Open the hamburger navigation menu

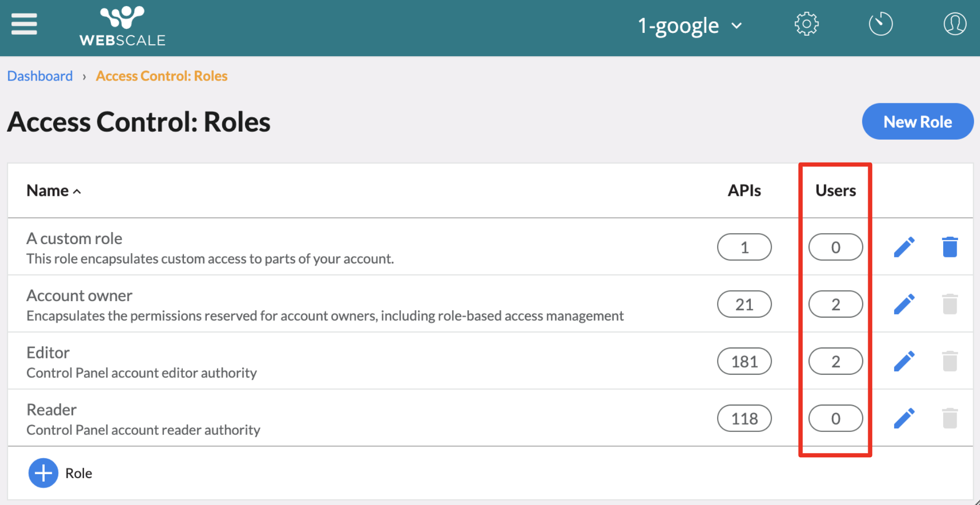tap(24, 24)
